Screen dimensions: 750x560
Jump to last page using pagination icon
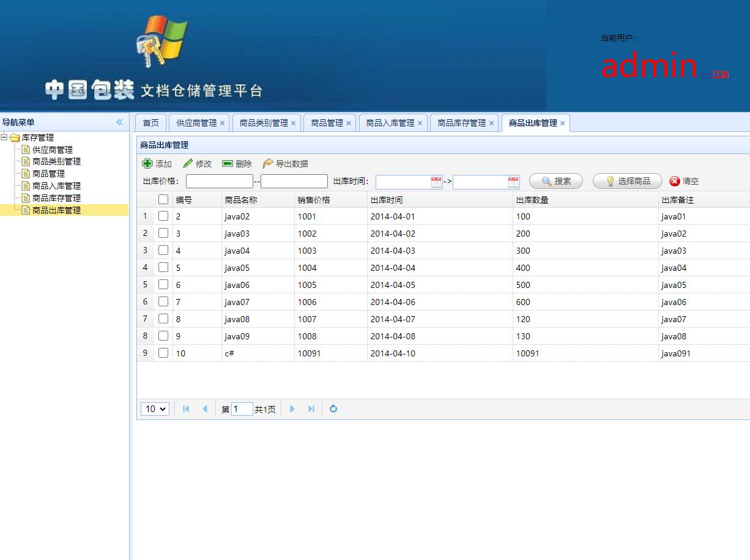pyautogui.click(x=311, y=408)
